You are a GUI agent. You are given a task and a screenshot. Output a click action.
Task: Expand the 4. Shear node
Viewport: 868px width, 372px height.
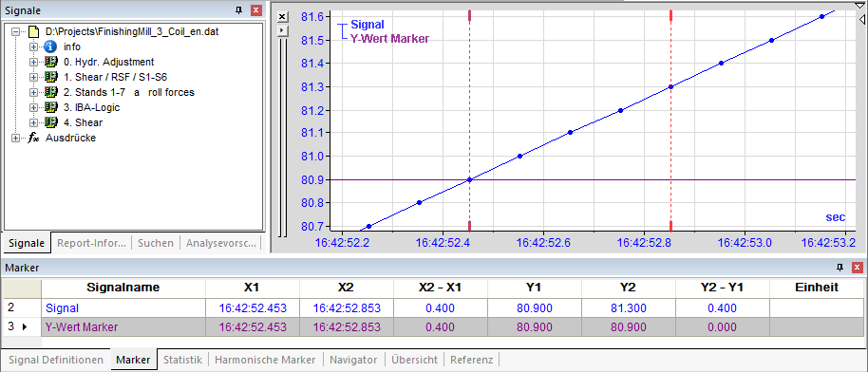pos(33,123)
